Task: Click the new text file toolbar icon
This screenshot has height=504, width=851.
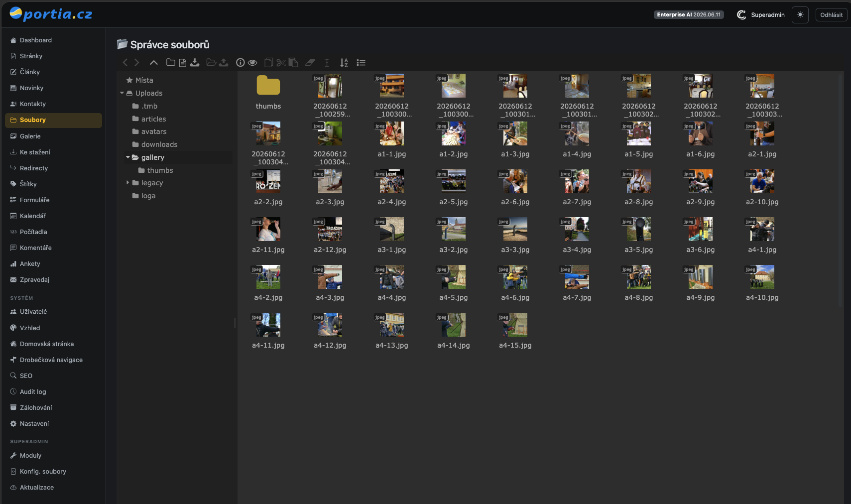Action: [x=183, y=62]
